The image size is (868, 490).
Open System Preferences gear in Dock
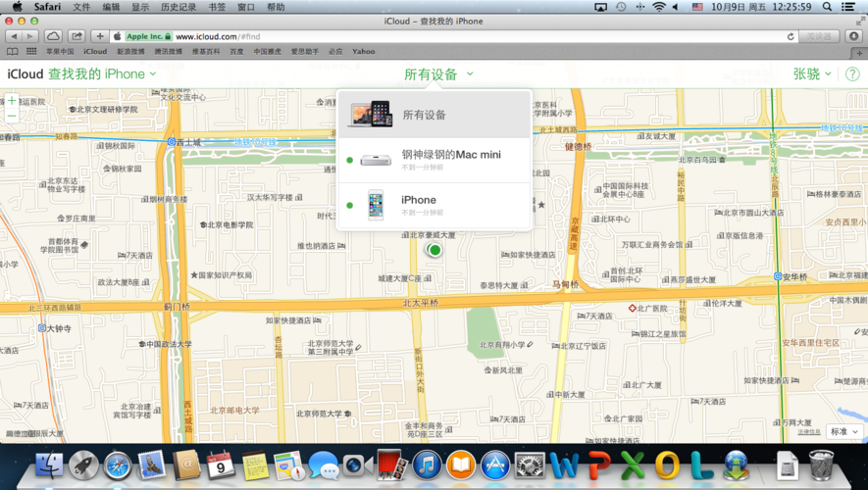pyautogui.click(x=530, y=465)
